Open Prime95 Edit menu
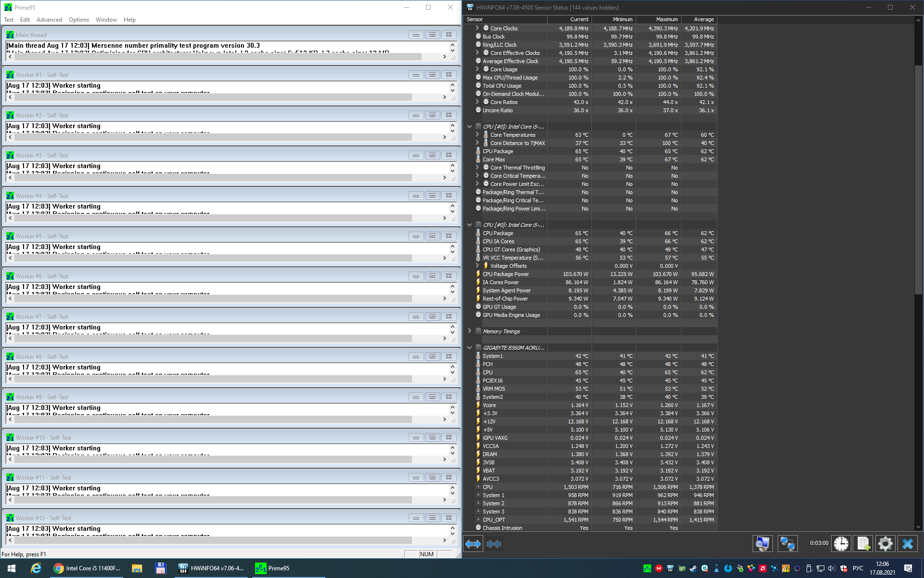Screen dimensions: 924x578 click(x=25, y=20)
